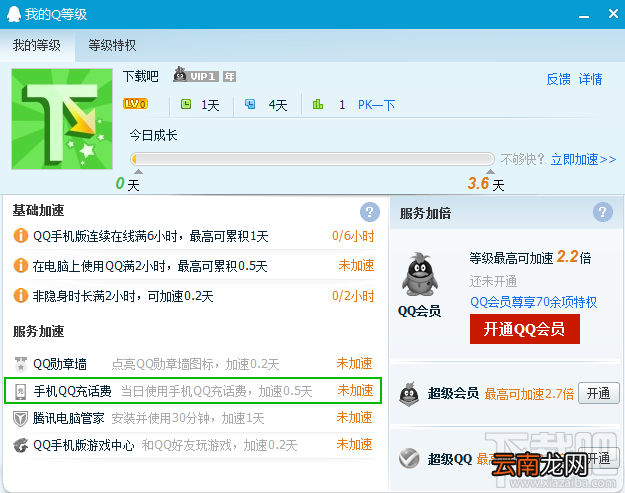Click info icon for QQ手机版连续在线 row
Image resolution: width=625 pixels, height=493 pixels.
21,236
